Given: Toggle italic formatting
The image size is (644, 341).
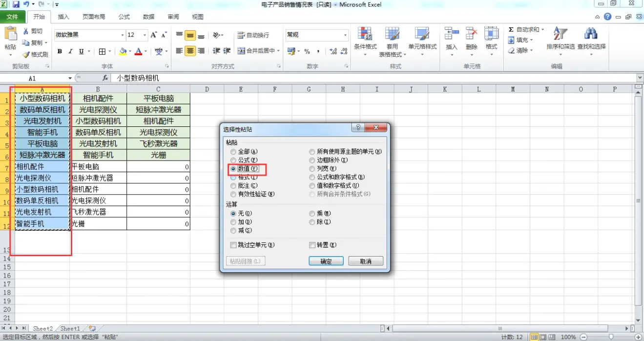Looking at the screenshot, I should (x=70, y=51).
